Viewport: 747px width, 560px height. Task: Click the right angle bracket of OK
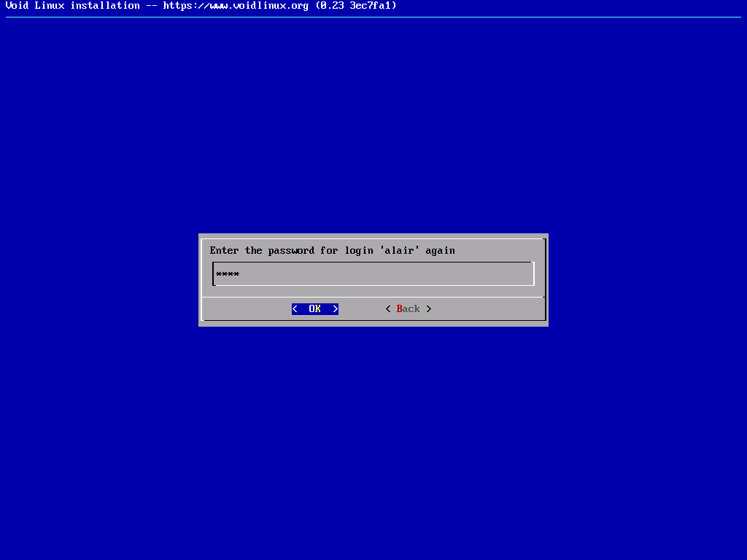(336, 308)
